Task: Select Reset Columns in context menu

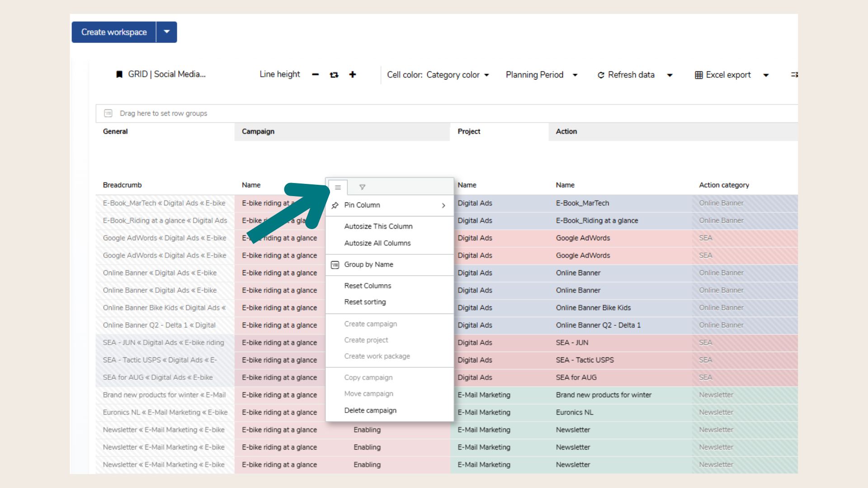Action: 368,286
